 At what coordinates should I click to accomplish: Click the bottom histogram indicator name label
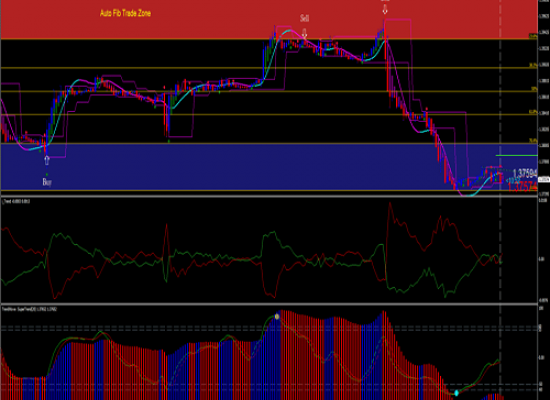tap(29, 309)
